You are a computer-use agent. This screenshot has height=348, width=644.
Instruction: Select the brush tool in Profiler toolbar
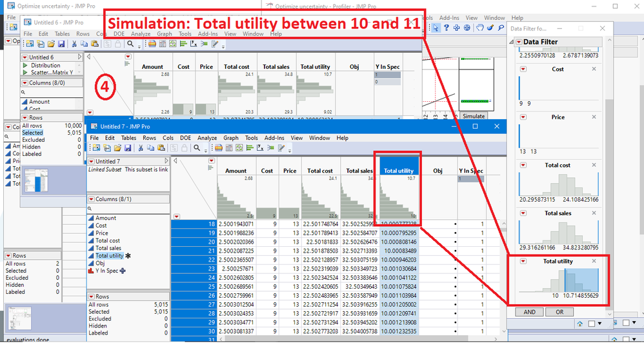tap(491, 27)
